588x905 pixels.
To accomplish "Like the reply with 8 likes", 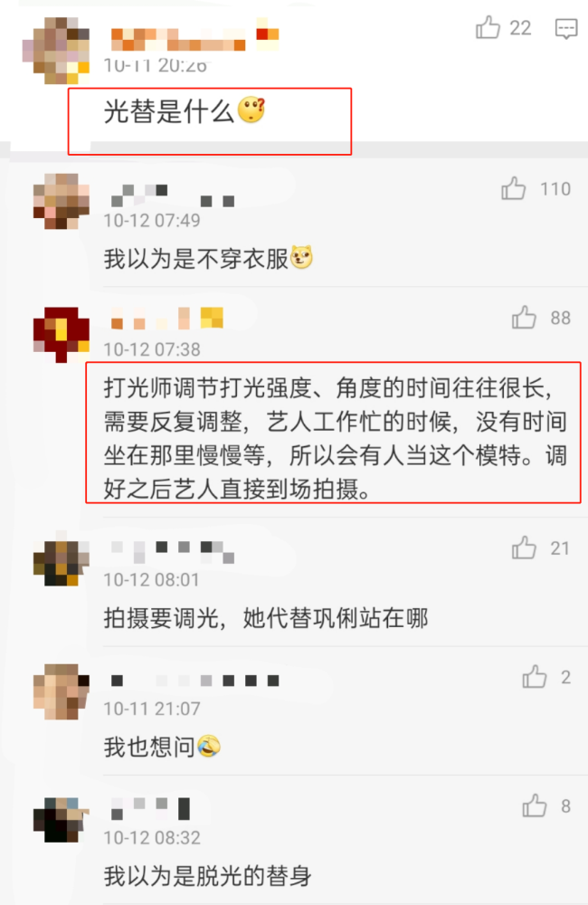I will [x=535, y=805].
